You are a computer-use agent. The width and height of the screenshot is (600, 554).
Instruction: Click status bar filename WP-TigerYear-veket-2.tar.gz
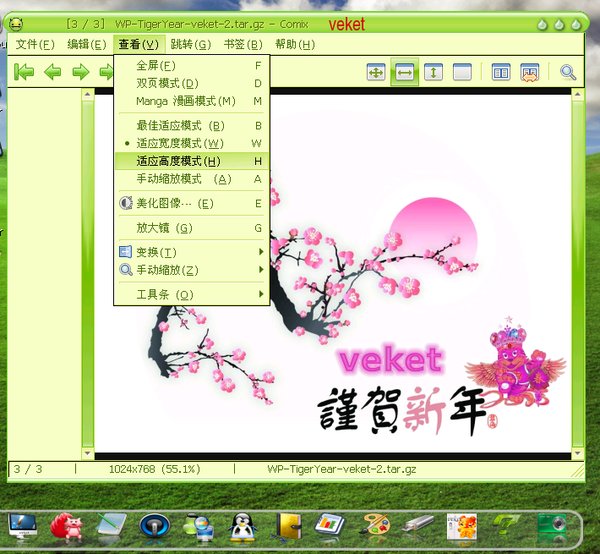341,469
